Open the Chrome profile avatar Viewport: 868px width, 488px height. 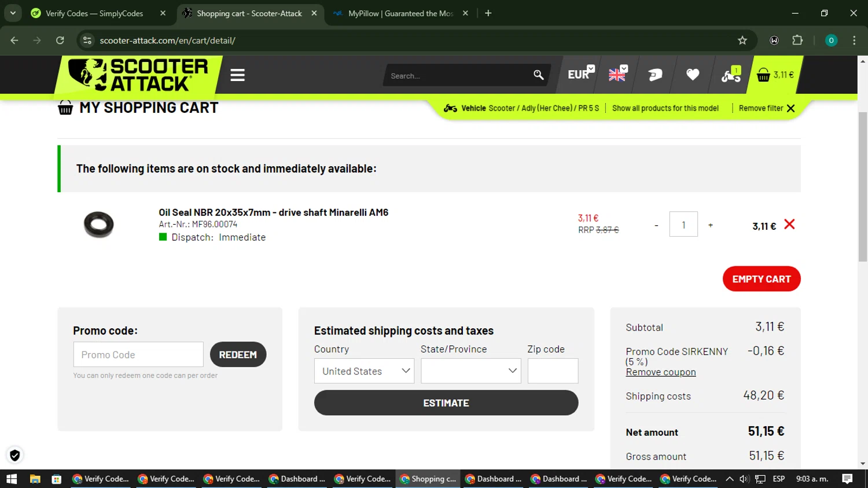click(x=831, y=41)
